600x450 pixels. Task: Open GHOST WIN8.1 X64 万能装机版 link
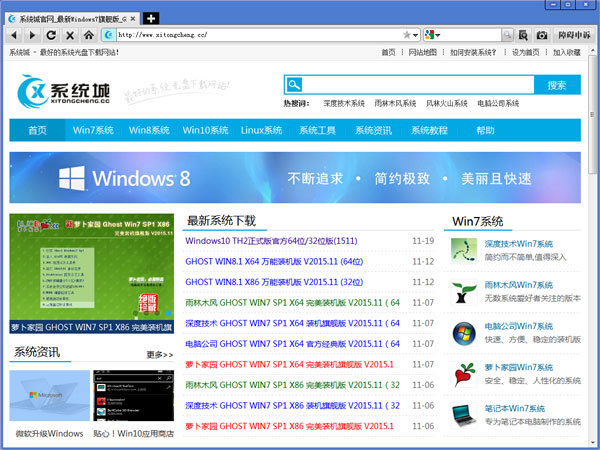274,261
